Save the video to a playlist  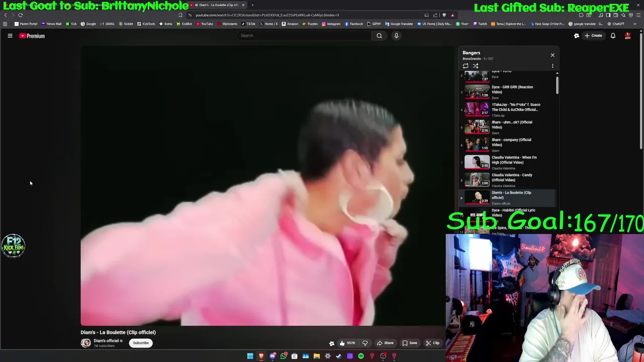pyautogui.click(x=410, y=343)
